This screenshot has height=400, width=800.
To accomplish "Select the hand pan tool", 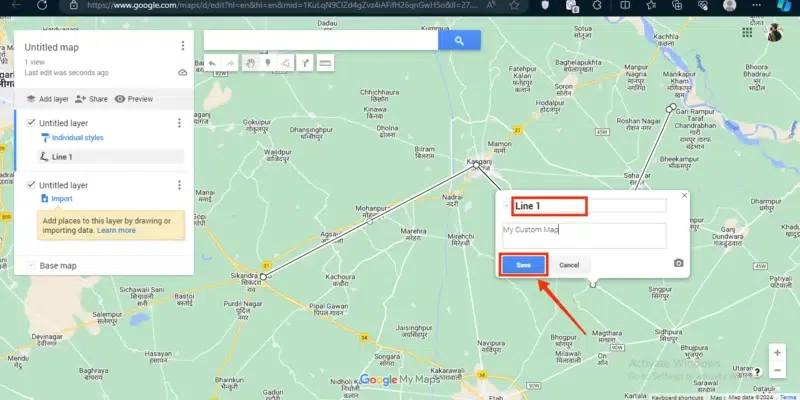I will [250, 63].
